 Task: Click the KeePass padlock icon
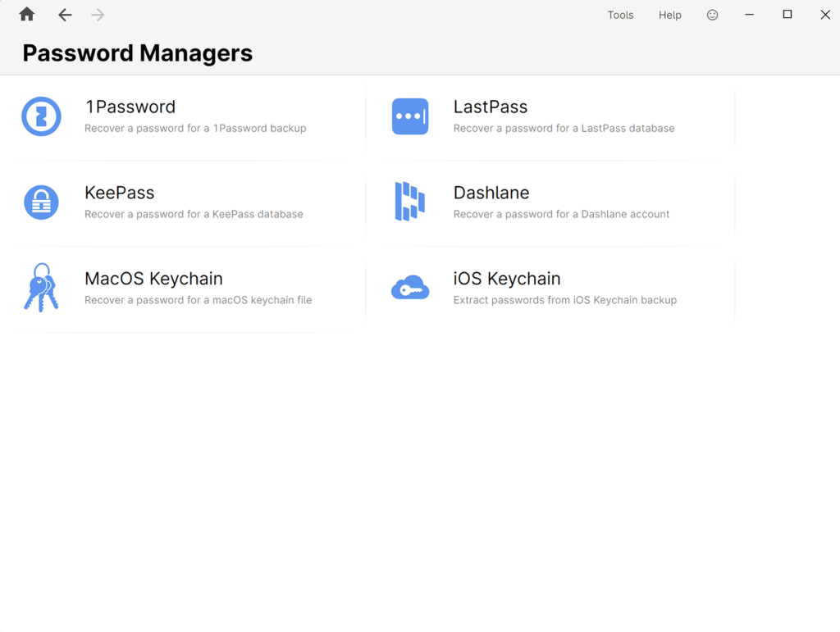41,202
